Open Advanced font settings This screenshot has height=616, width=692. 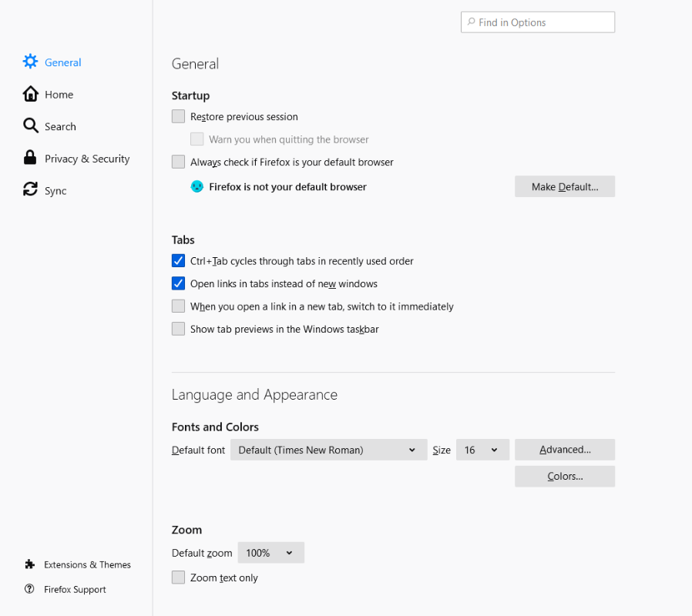[x=565, y=450]
